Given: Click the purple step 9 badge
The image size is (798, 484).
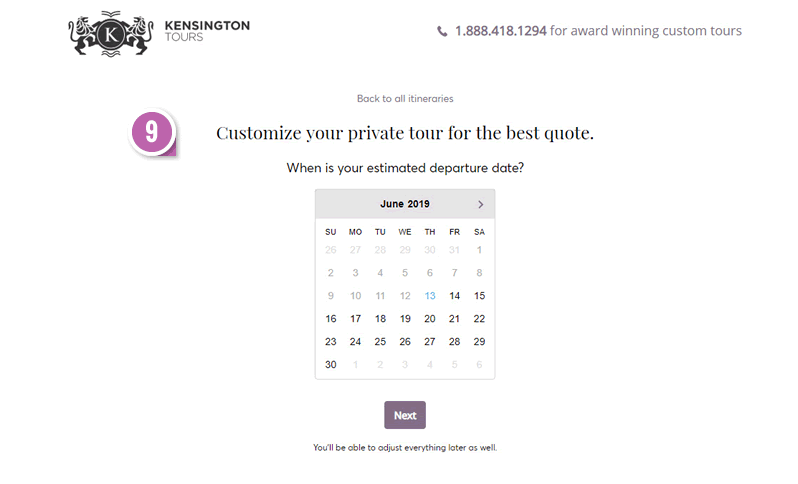Looking at the screenshot, I should (x=152, y=132).
